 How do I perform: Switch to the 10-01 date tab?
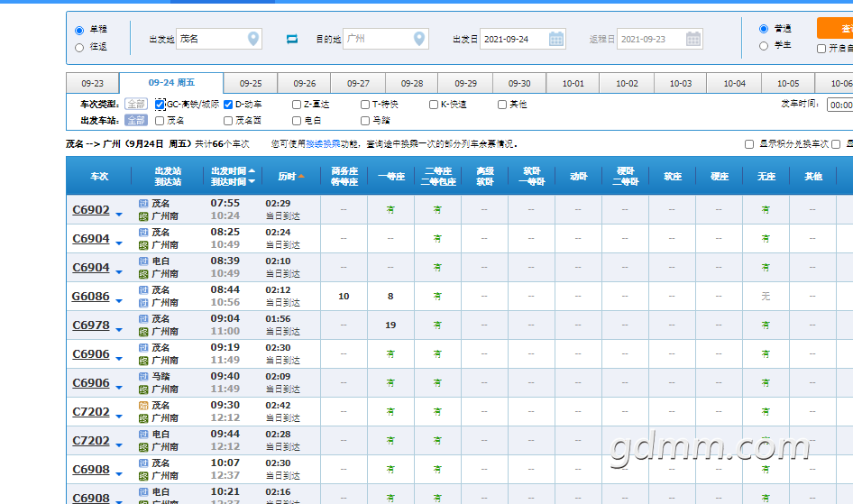(573, 83)
